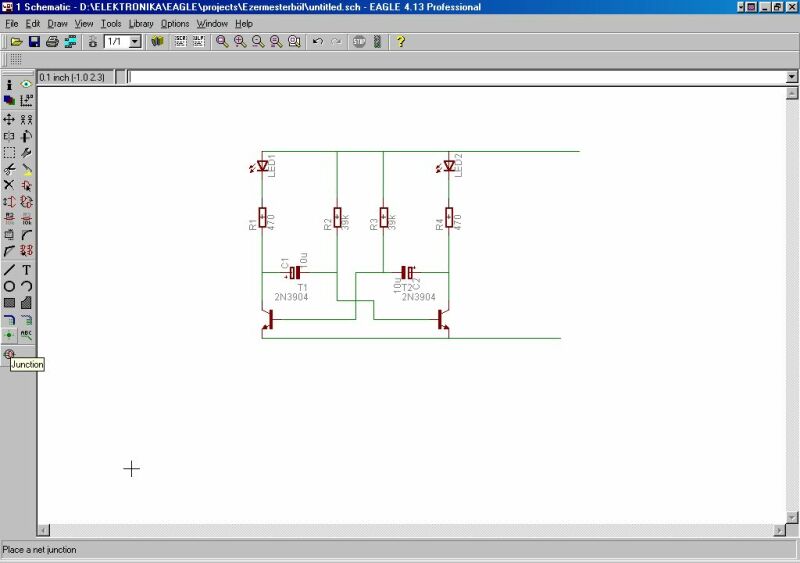This screenshot has height=563, width=800.
Task: Toggle the Show eye tool
Action: click(x=27, y=85)
